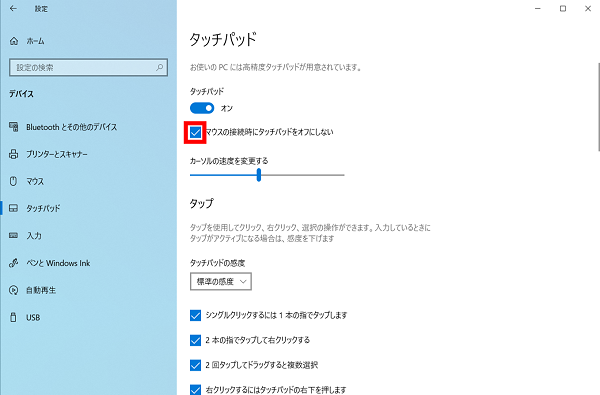This screenshot has height=395, width=600.
Task: Click the mouse (マウス) icon
Action: [x=13, y=181]
